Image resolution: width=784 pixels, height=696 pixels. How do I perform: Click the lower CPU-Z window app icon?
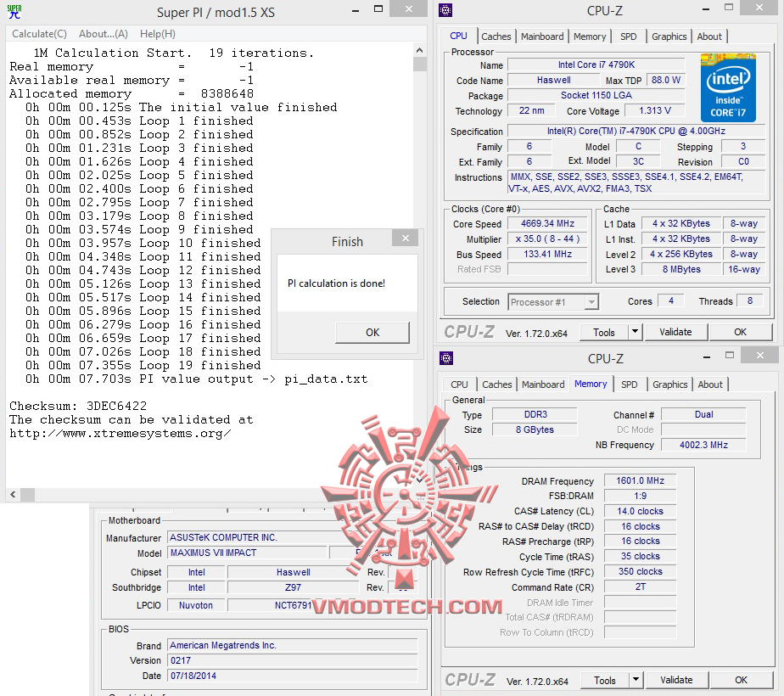446,358
